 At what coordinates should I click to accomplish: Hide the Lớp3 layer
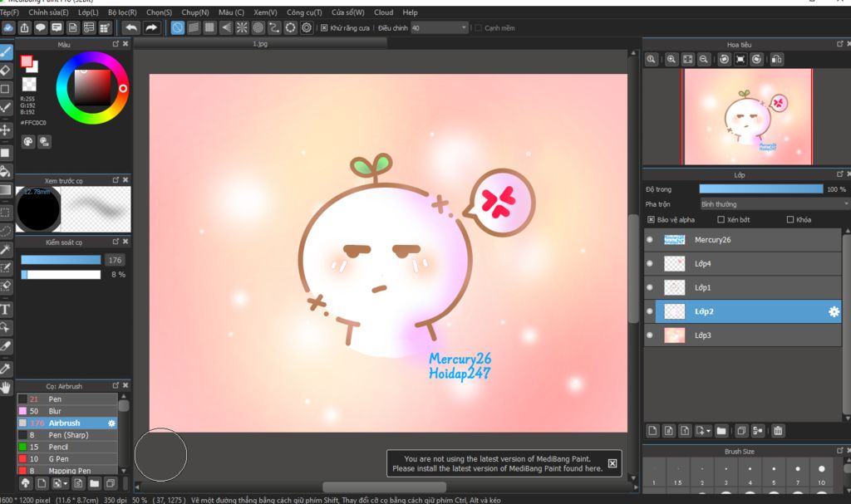(650, 335)
